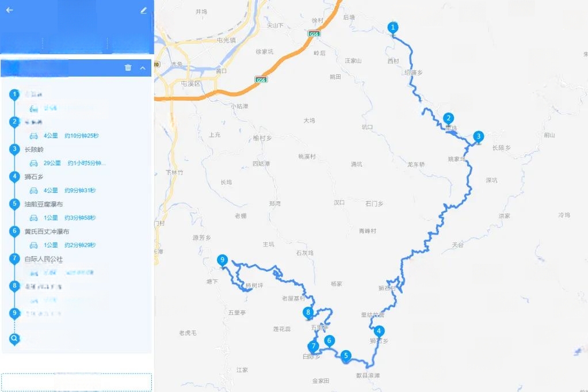The height and width of the screenshot is (392, 588).
Task: Select stop 7 白际人民公社
Action: click(x=44, y=259)
